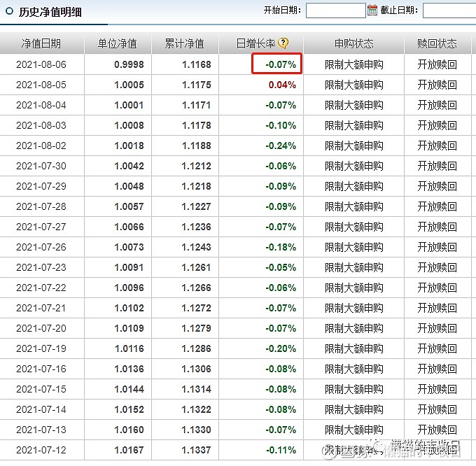Select date cell 2021-07-26
Viewport: 476px width, 466px height.
(x=41, y=247)
